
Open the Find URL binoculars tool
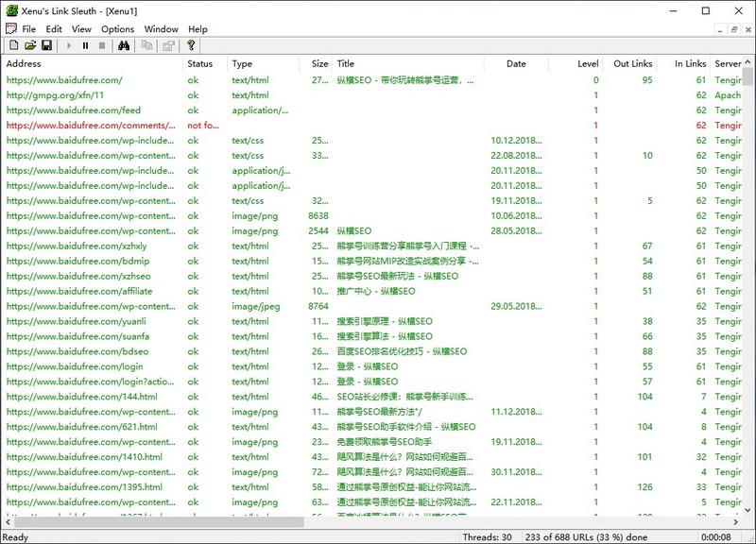[x=125, y=47]
